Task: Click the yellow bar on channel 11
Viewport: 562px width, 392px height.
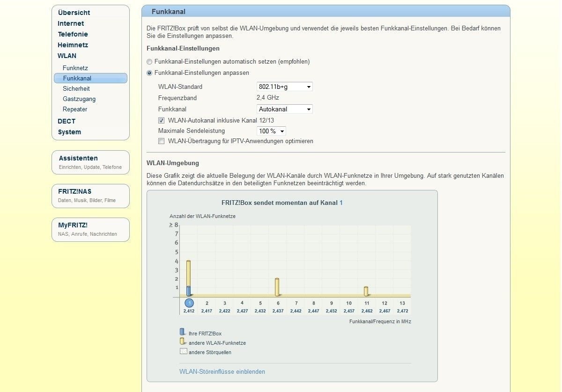Action: [x=366, y=291]
